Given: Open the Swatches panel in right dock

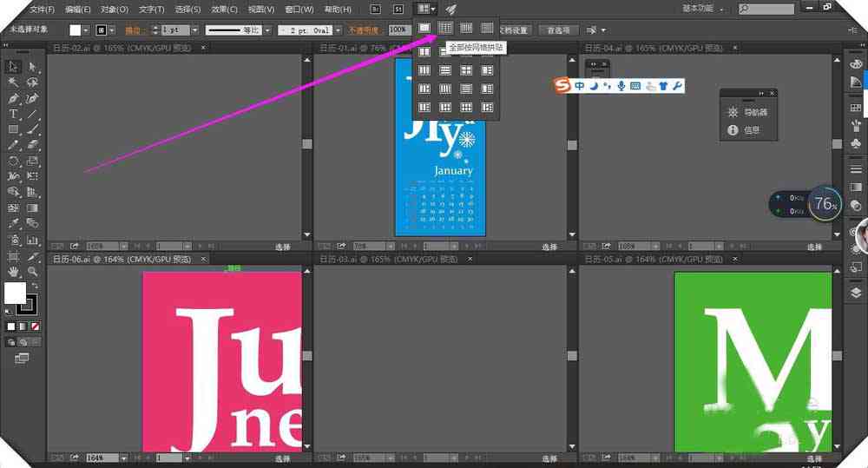Looking at the screenshot, I should [856, 108].
